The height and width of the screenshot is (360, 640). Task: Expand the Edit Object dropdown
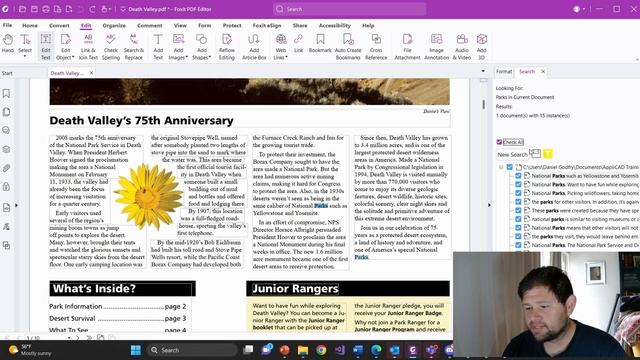click(73, 58)
